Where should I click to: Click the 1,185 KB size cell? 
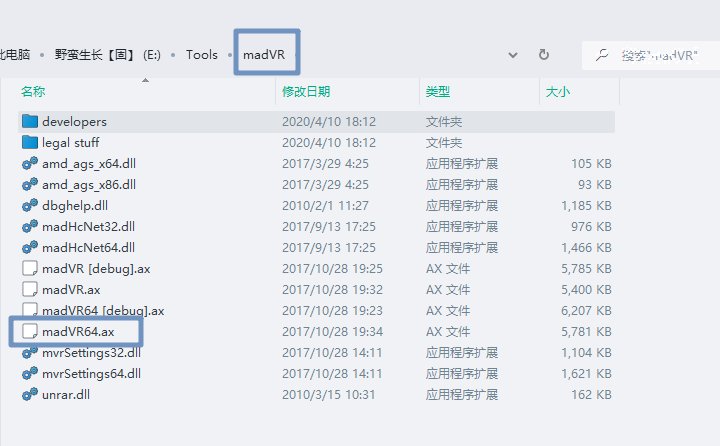click(x=586, y=206)
